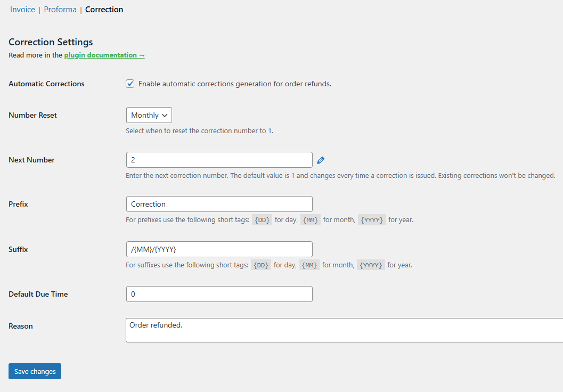Image resolution: width=563 pixels, height=392 pixels.
Task: Change Monthly reset option via the combo box
Action: (149, 115)
